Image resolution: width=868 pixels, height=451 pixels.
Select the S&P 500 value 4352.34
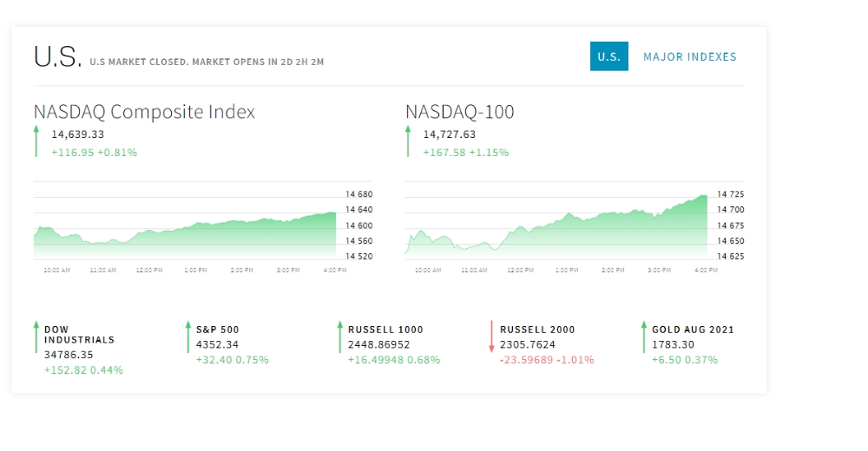point(217,344)
